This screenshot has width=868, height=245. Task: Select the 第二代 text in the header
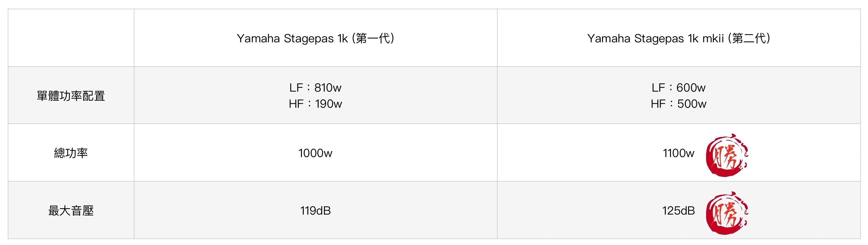(x=749, y=38)
